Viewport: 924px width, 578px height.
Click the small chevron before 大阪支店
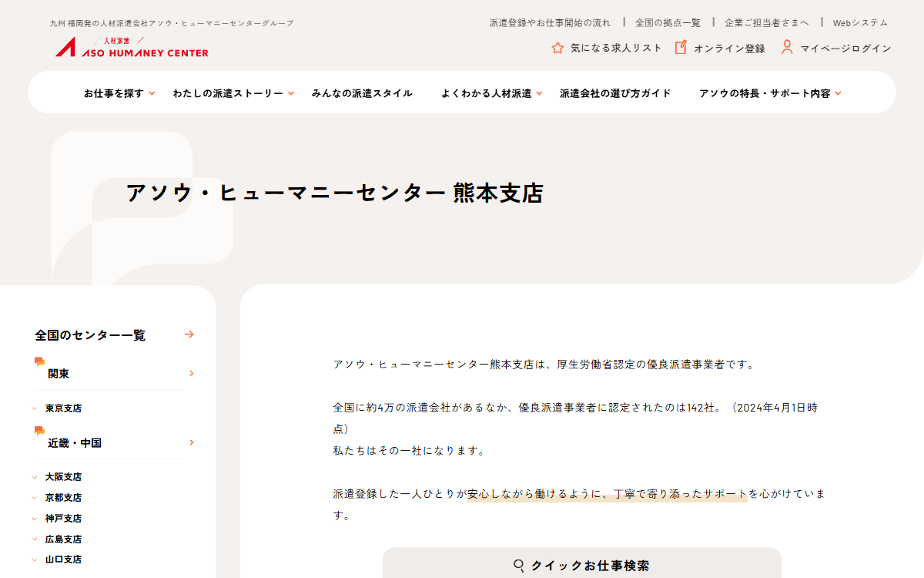[x=35, y=478]
